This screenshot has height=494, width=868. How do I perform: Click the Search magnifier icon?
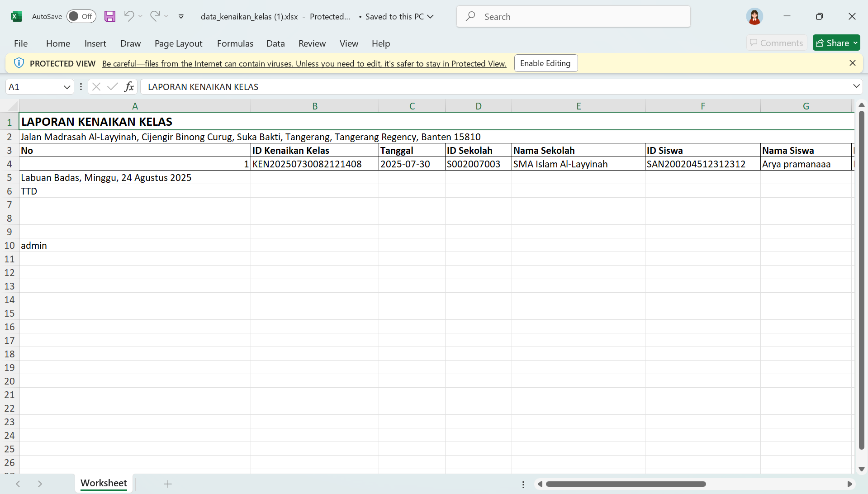[x=470, y=16]
